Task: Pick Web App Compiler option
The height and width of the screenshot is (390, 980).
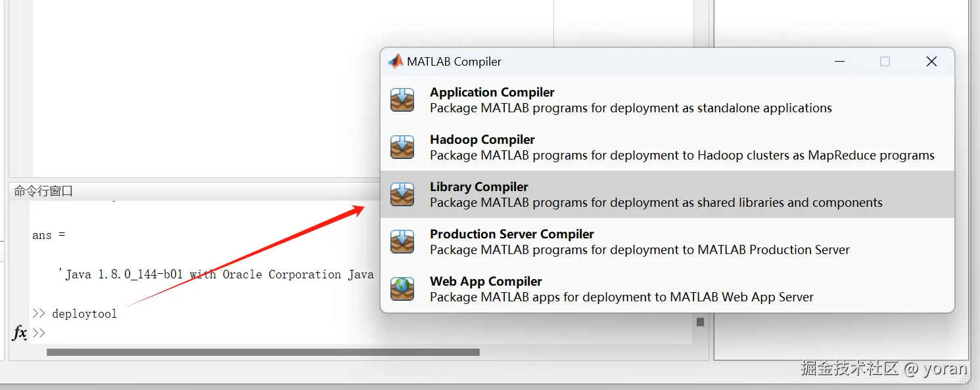Action: point(667,289)
